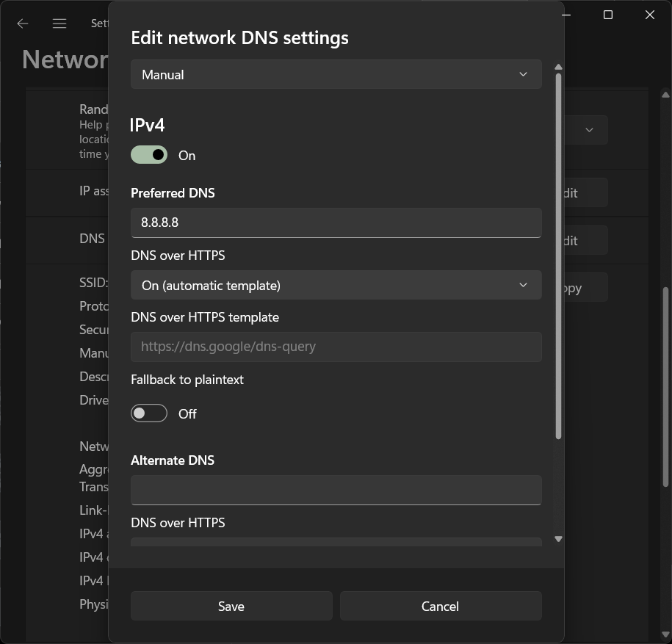Expand the Random hardware addresses dropdown chevron
This screenshot has height=644, width=672.
[589, 130]
